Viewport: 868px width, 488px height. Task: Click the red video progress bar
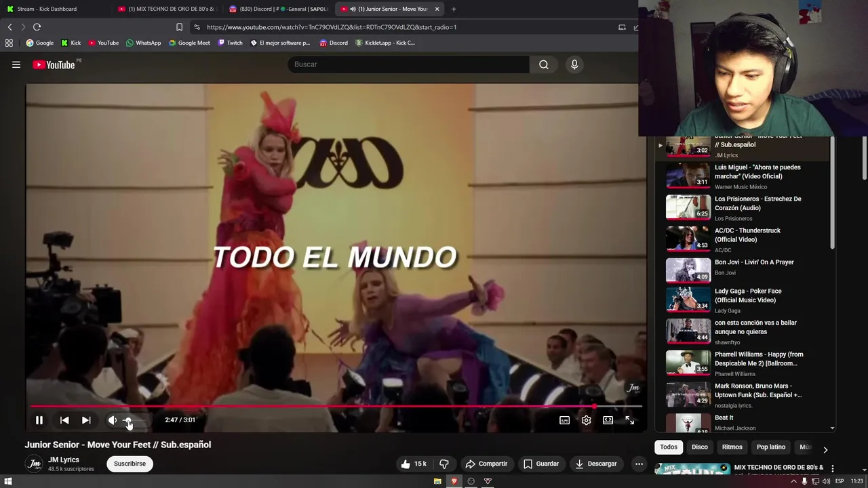click(x=336, y=407)
